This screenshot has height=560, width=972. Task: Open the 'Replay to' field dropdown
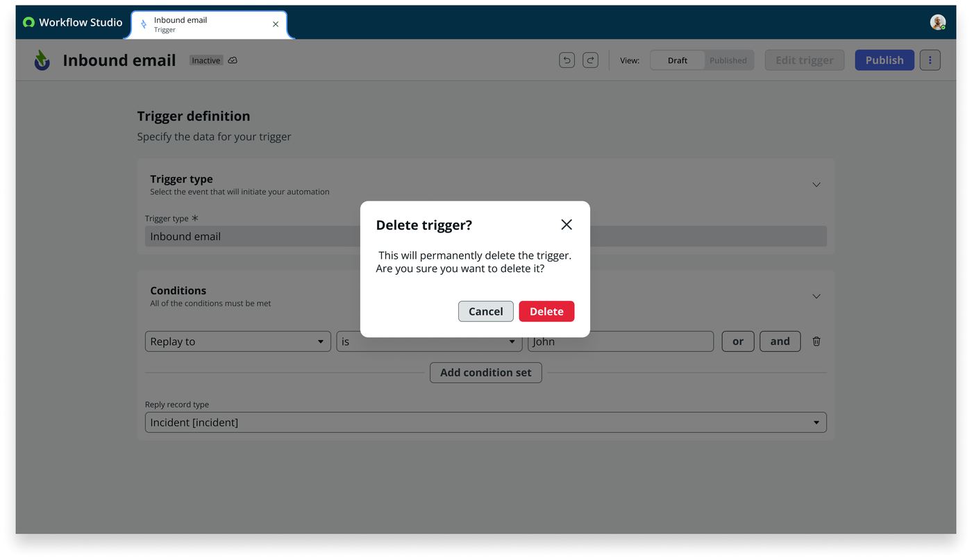238,341
